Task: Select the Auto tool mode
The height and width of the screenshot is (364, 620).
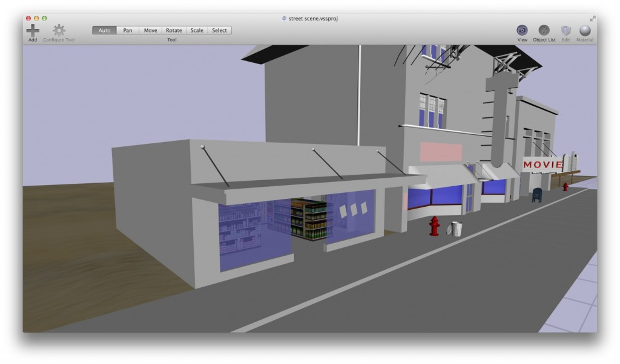Action: tap(104, 30)
